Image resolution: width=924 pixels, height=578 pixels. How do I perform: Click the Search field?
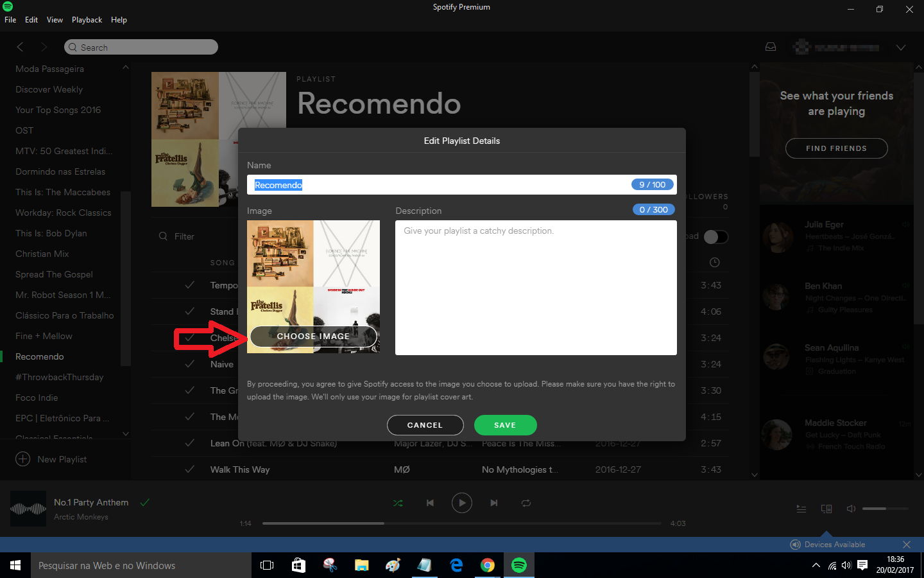[141, 47]
